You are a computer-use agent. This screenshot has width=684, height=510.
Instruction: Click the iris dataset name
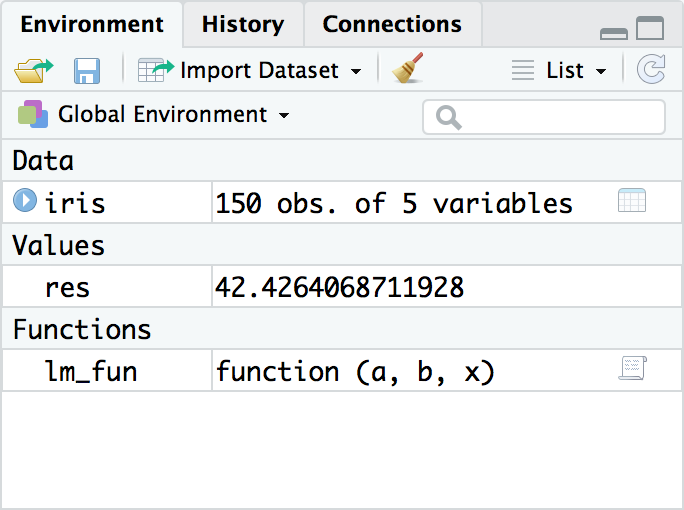click(x=75, y=204)
